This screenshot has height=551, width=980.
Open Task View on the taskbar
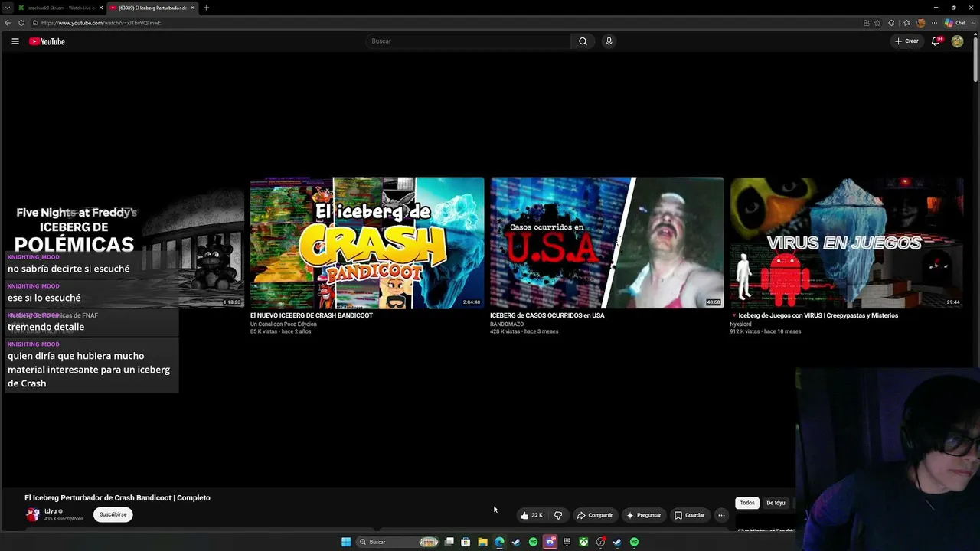tap(449, 542)
